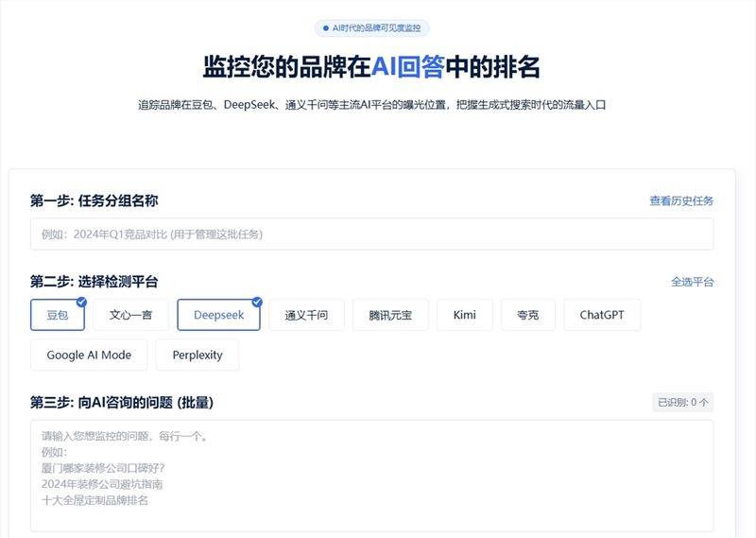Toggle the Deepseek platform option
The width and height of the screenshot is (756, 538).
pos(218,315)
